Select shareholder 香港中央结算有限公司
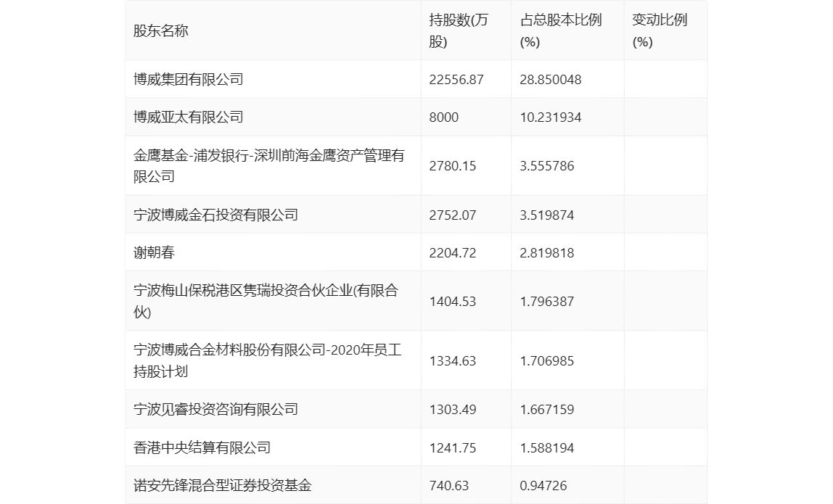This screenshot has width=833, height=504. [x=202, y=447]
